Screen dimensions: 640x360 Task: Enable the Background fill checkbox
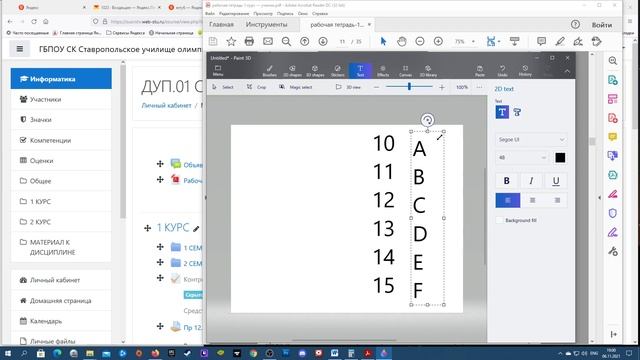click(x=499, y=220)
